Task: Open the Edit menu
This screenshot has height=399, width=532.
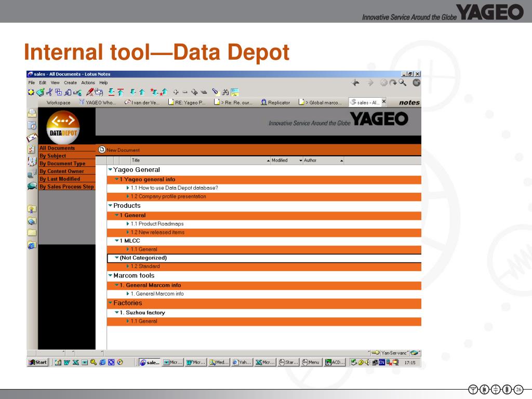Action: (43, 83)
